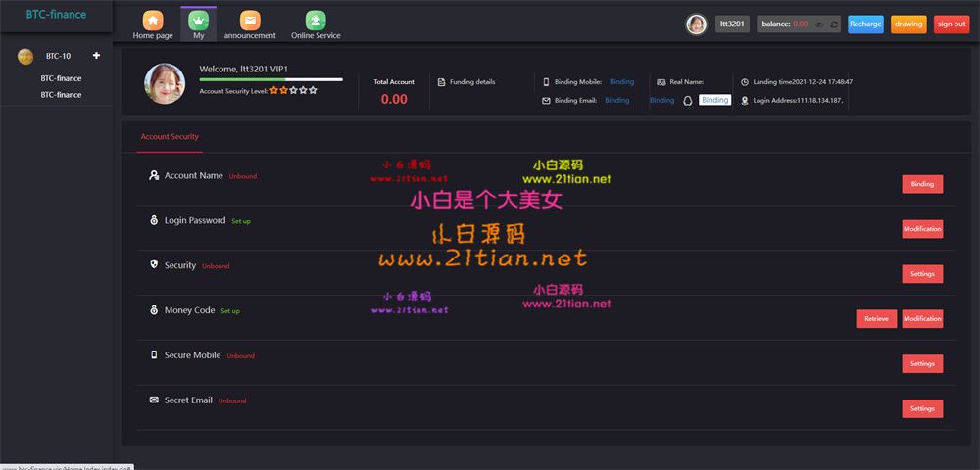Viewport: 980px width, 470px height.
Task: Click the user avatar in top bar
Action: tap(697, 24)
